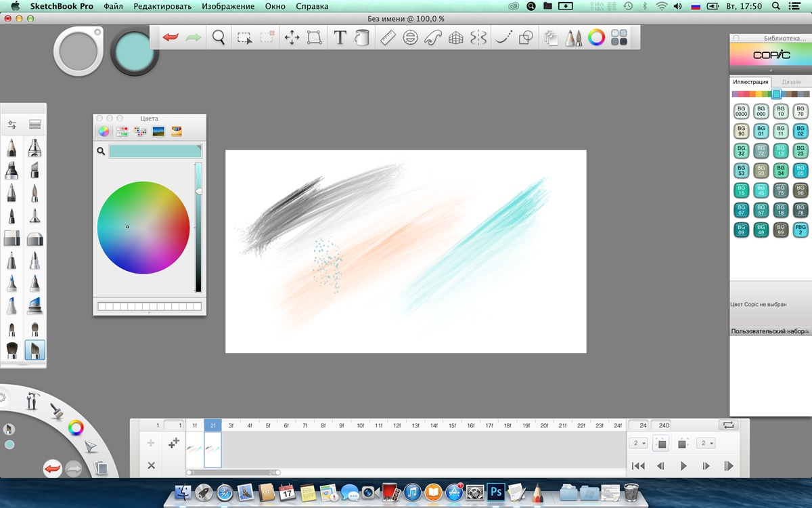Click the Zoom magnifier tool

(219, 38)
